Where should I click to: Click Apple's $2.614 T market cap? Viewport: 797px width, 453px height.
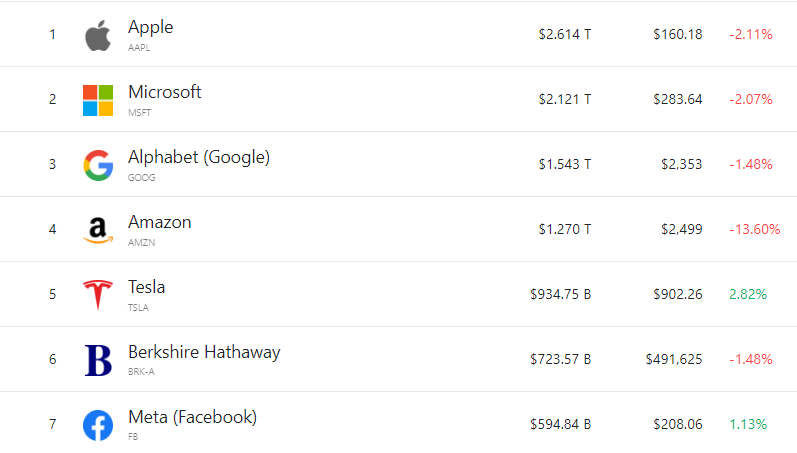point(564,35)
